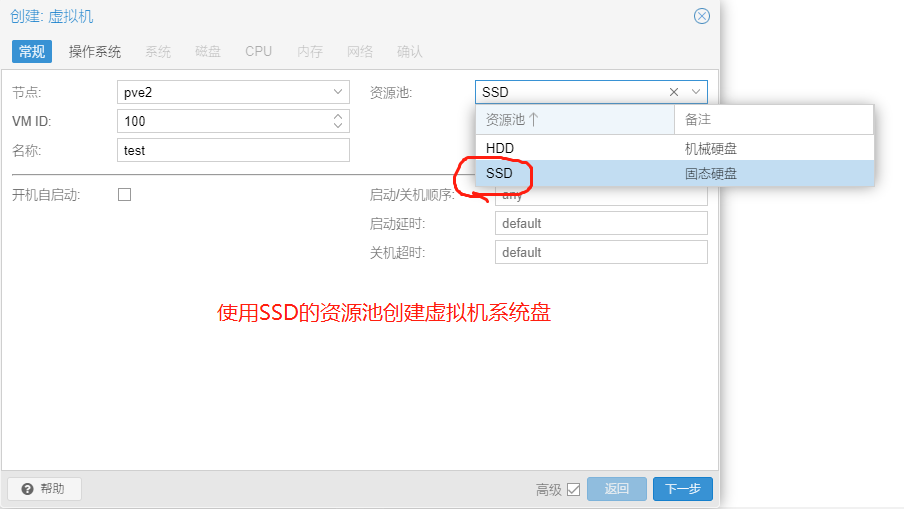Open the 帮助 help button
This screenshot has height=509, width=904.
coord(44,489)
